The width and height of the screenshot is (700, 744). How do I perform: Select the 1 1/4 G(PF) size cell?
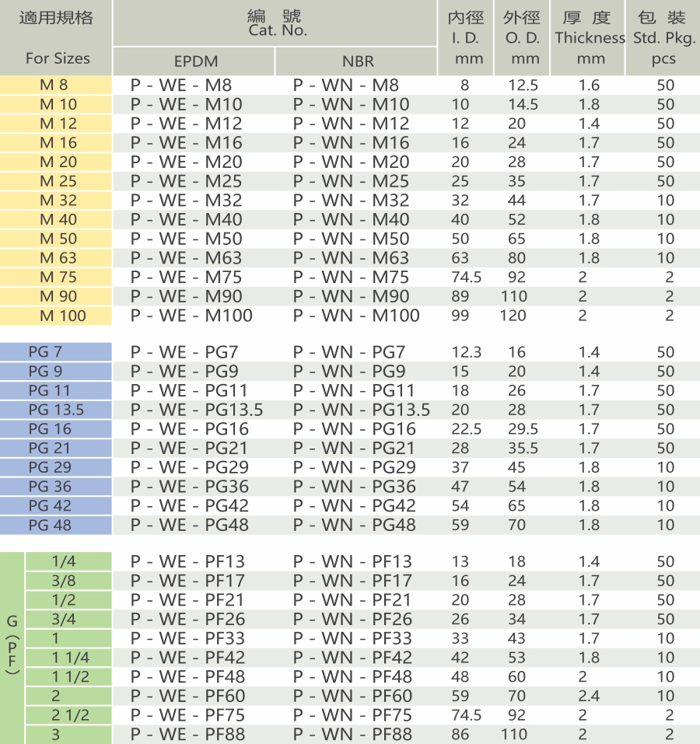[x=68, y=658]
